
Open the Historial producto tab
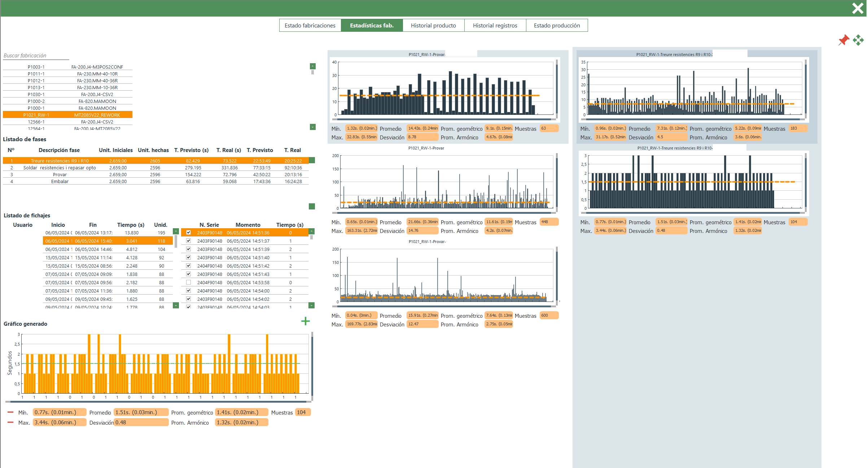coord(433,25)
